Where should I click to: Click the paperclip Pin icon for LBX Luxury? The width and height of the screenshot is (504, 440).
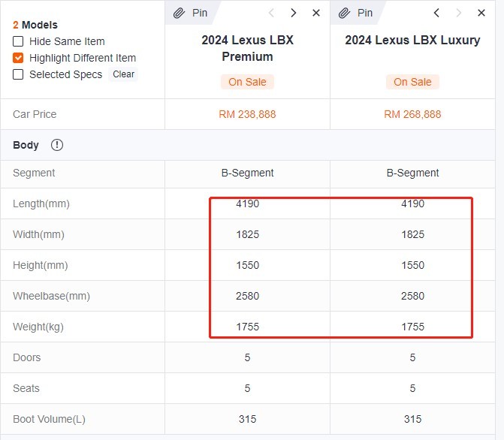point(344,14)
